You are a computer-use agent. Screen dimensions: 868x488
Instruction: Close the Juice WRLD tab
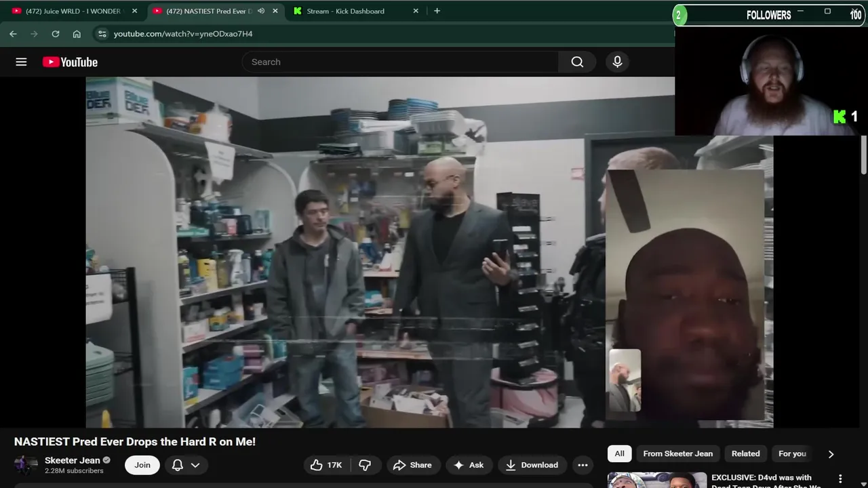[134, 11]
